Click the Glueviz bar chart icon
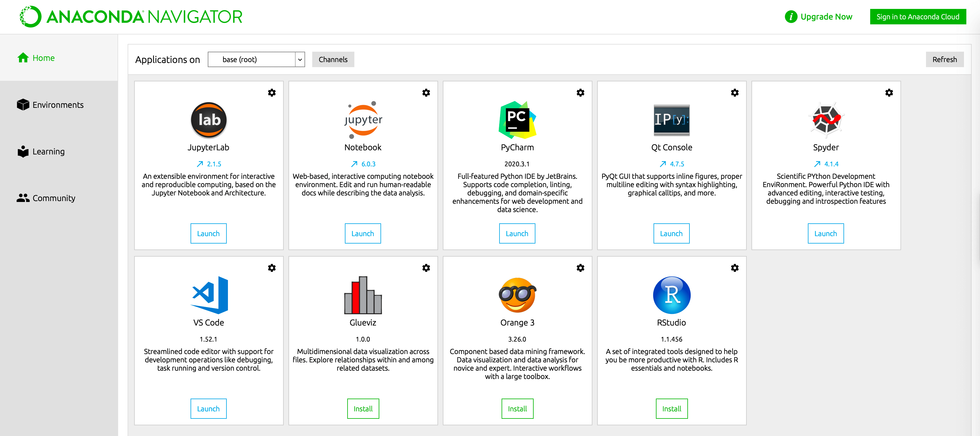Image resolution: width=980 pixels, height=436 pixels. (x=363, y=295)
